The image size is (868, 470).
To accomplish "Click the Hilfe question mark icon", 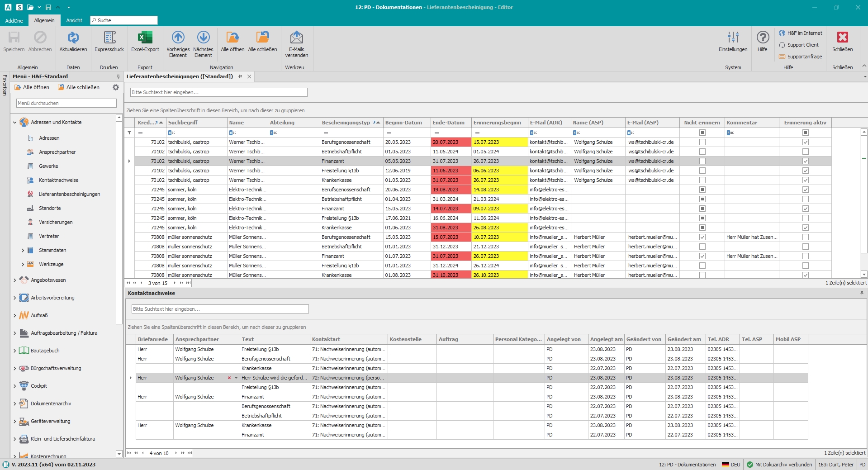I will coord(763,38).
